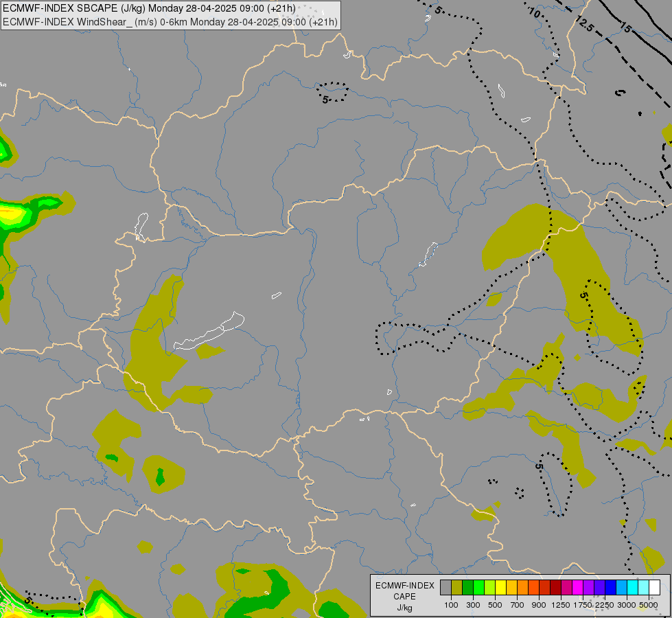
Task: Pick the bright magenta legend swatch
Action: tap(578, 587)
